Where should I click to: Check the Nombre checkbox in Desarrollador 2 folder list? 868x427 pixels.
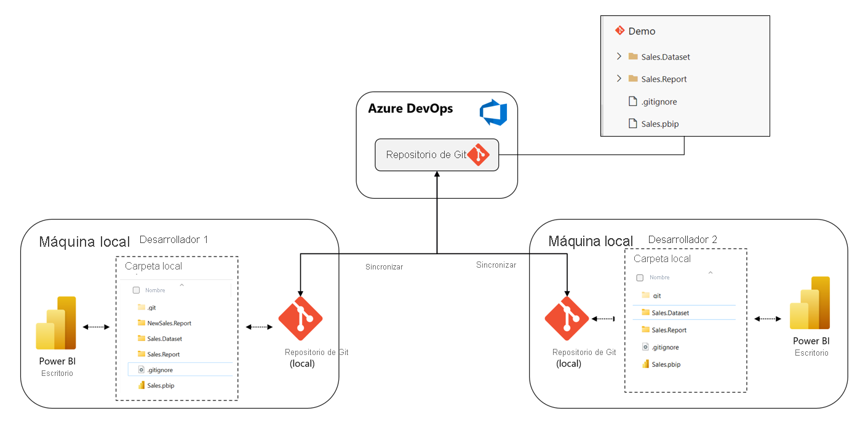[x=639, y=277]
